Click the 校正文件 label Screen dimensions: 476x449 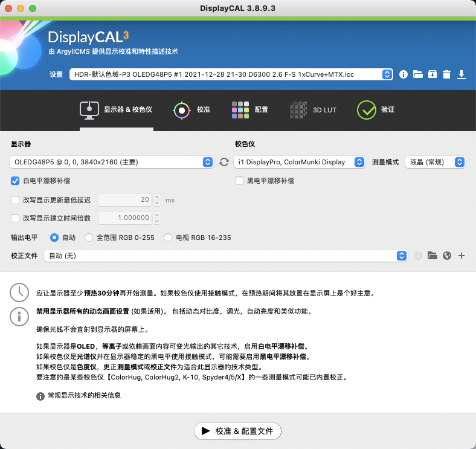[x=24, y=256]
